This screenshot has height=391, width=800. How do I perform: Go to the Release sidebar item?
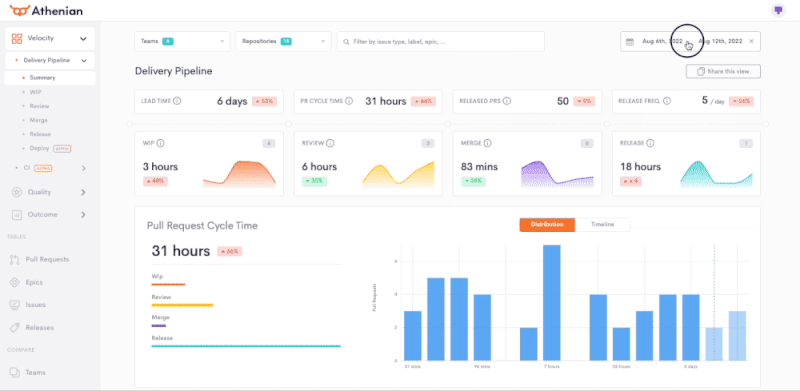coord(40,134)
